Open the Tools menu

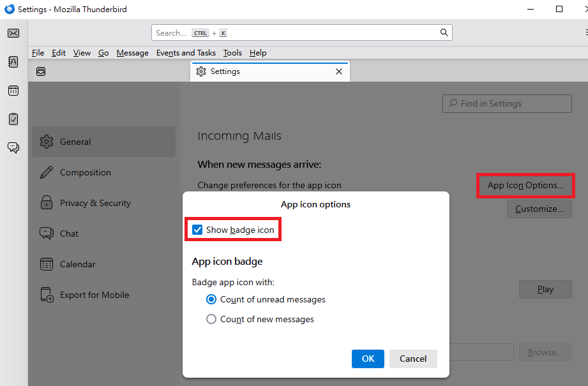point(232,53)
